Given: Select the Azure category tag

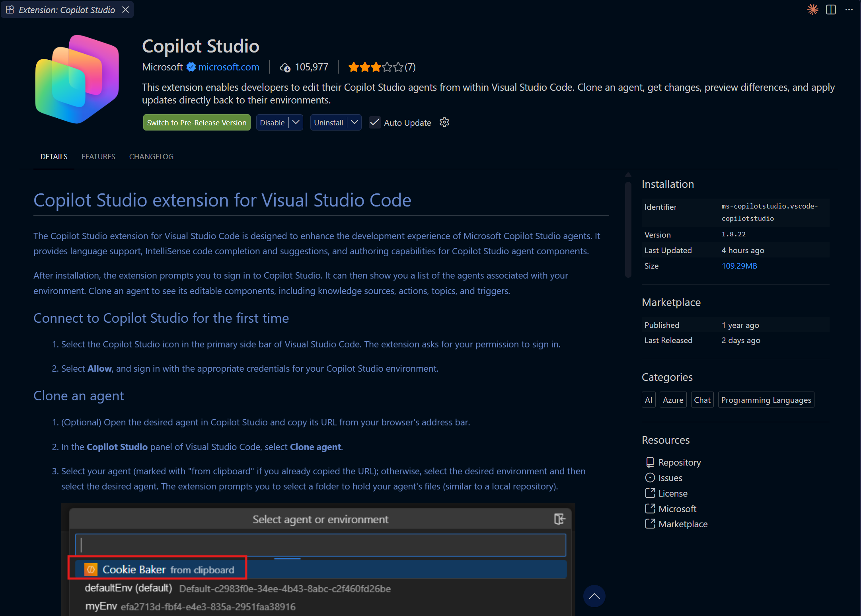Looking at the screenshot, I should coord(673,400).
